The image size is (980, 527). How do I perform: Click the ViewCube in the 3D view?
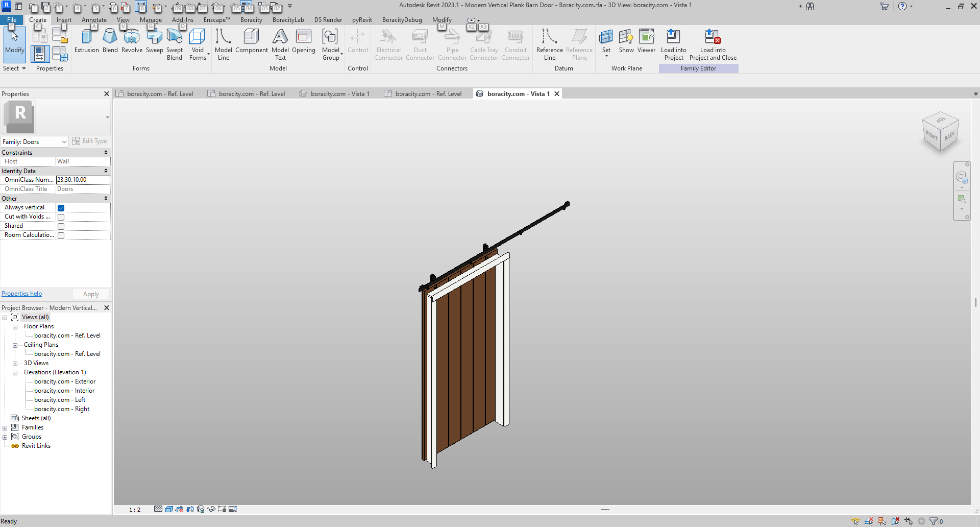(940, 132)
